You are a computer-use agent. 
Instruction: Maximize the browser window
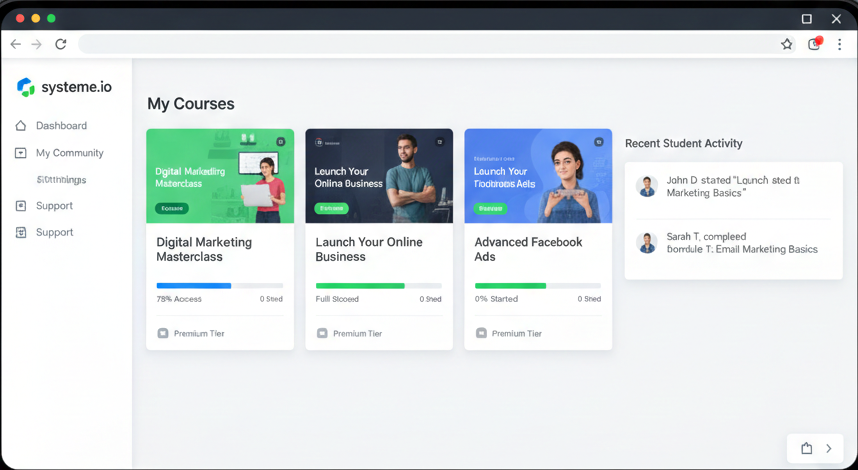point(807,19)
